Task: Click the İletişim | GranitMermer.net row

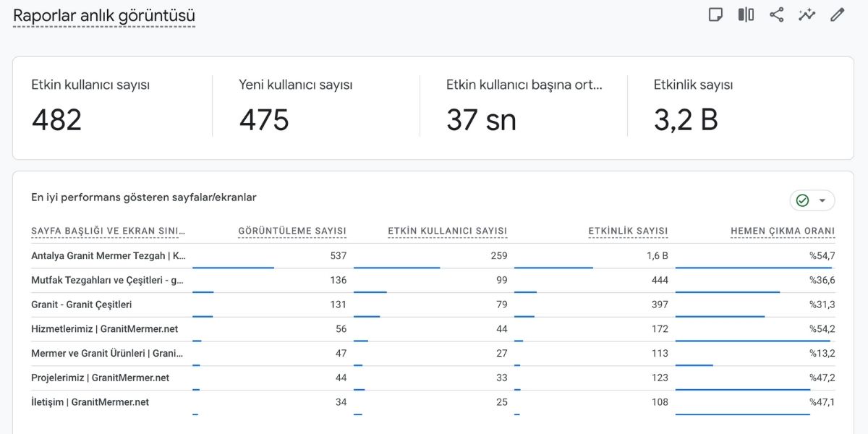Action: point(90,402)
